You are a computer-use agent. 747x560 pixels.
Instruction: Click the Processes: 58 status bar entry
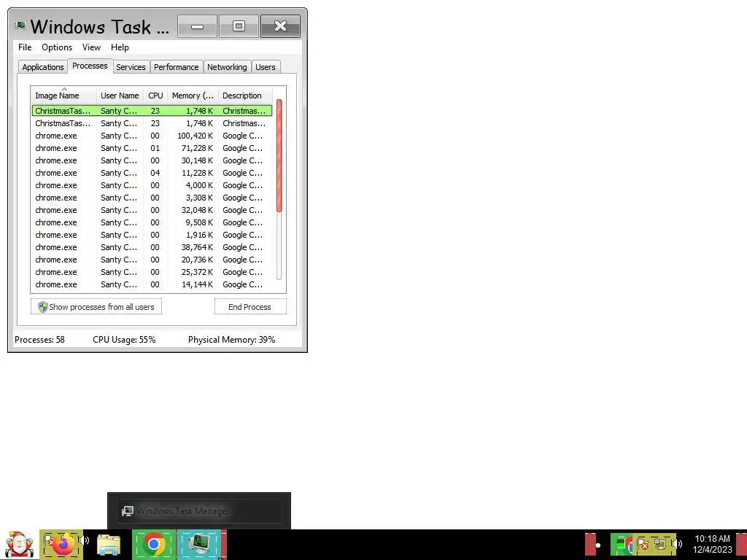click(39, 340)
